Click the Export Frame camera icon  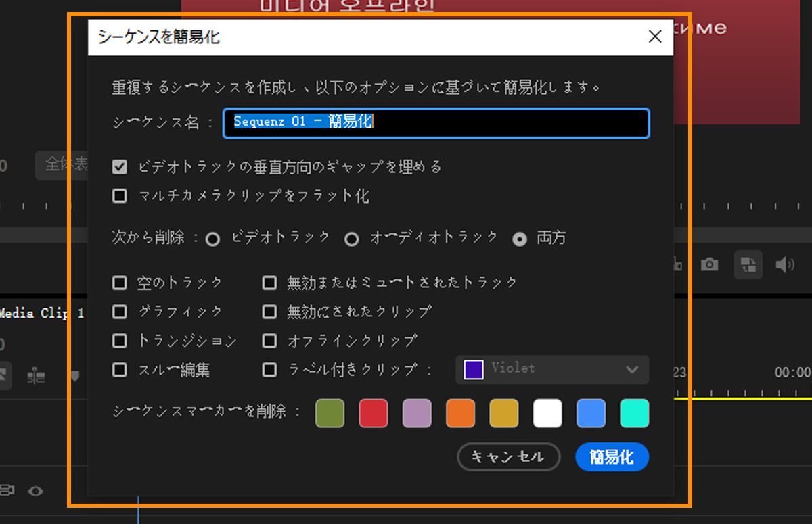709,264
